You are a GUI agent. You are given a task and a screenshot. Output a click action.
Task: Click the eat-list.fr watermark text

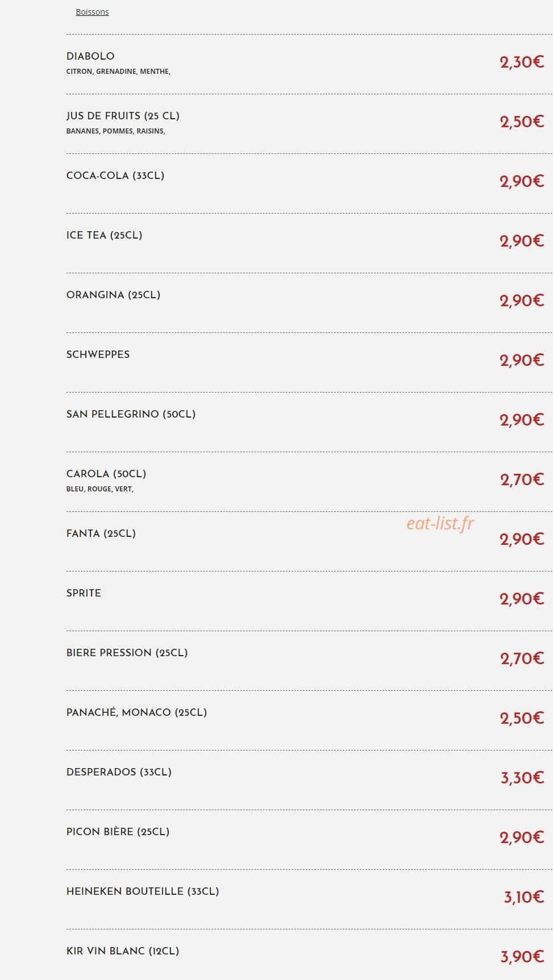[x=440, y=523]
